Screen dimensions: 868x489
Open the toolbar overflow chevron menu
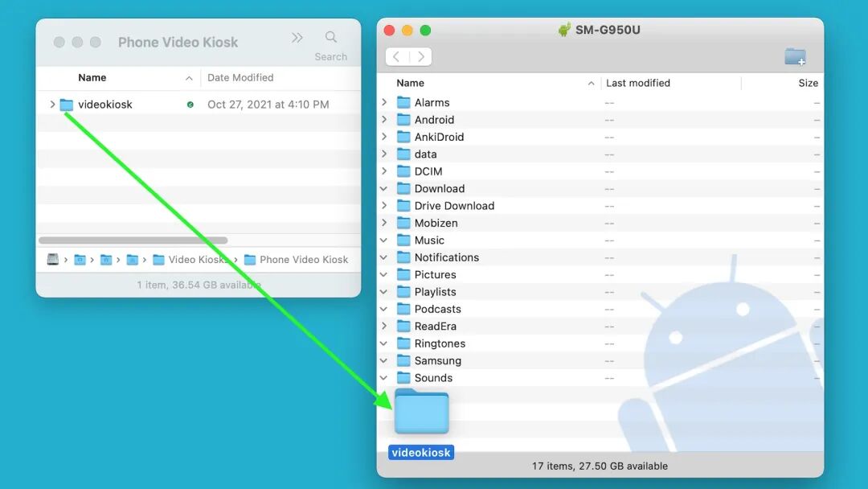pos(297,37)
